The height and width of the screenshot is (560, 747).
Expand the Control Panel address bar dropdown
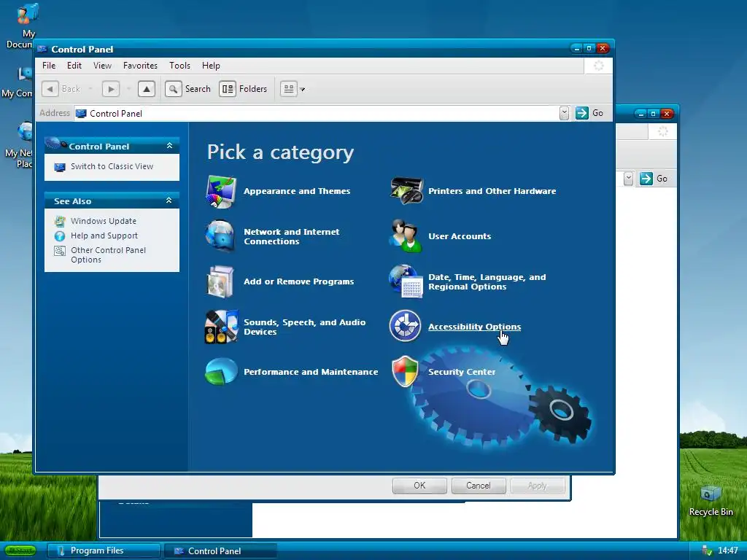pyautogui.click(x=564, y=113)
